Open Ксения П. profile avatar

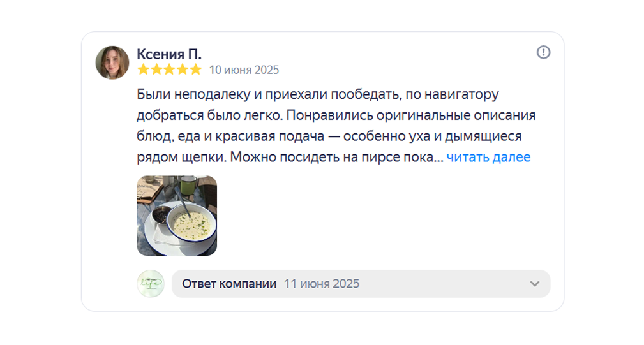(x=112, y=62)
